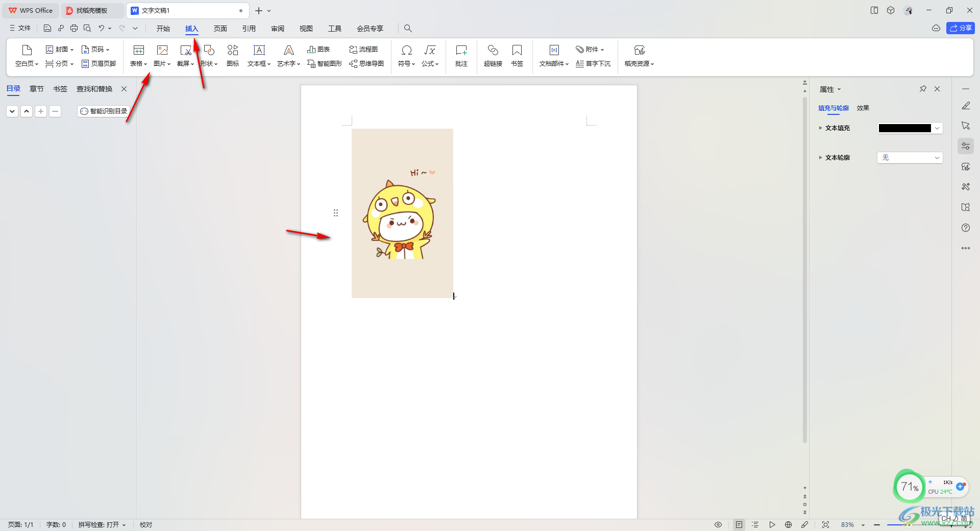Toggle eye protection mode in status bar

718,525
